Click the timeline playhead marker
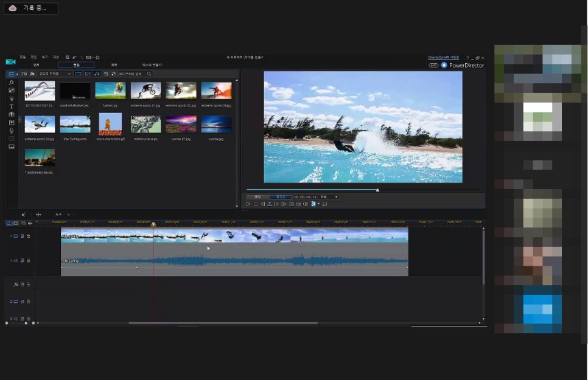The width and height of the screenshot is (588, 380). pos(153,224)
